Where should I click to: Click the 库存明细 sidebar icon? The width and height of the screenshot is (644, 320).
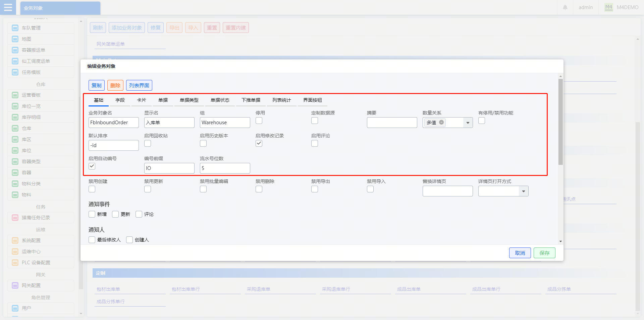(x=15, y=117)
